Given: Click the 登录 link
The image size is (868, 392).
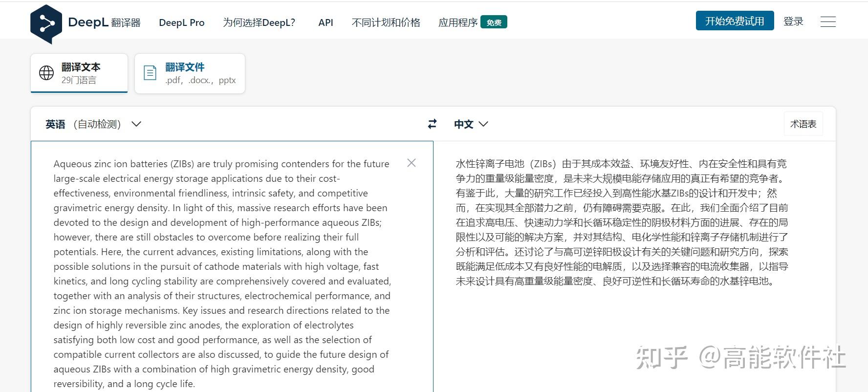Looking at the screenshot, I should click(793, 21).
